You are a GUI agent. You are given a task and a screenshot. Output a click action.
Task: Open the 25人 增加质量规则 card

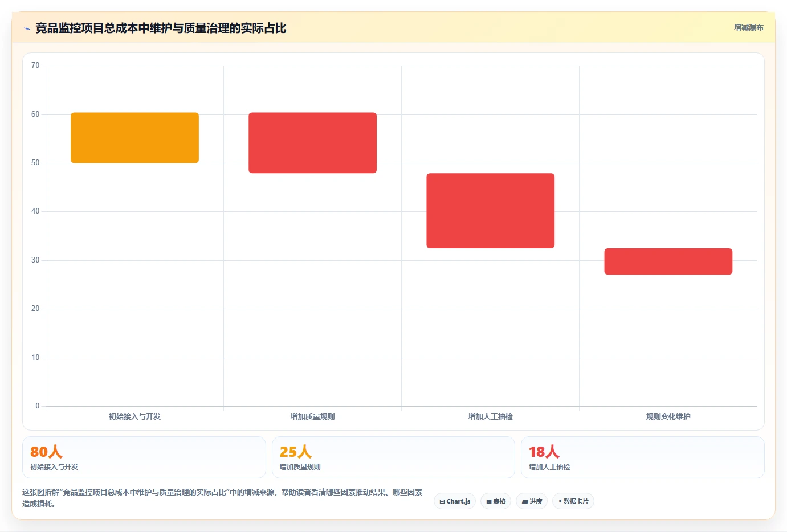(x=393, y=457)
